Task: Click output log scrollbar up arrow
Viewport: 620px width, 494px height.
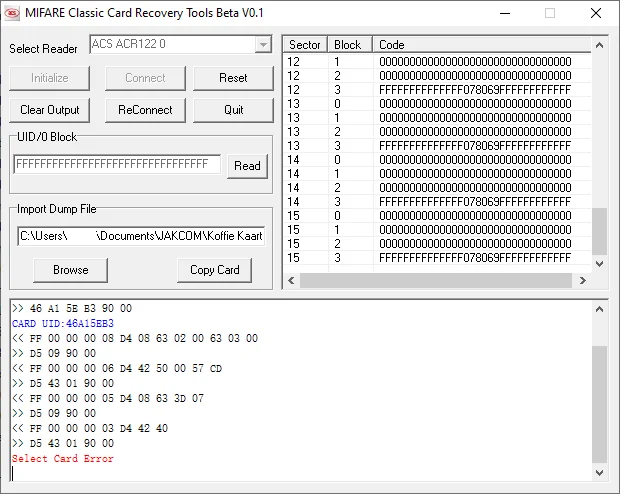Action: pos(599,309)
